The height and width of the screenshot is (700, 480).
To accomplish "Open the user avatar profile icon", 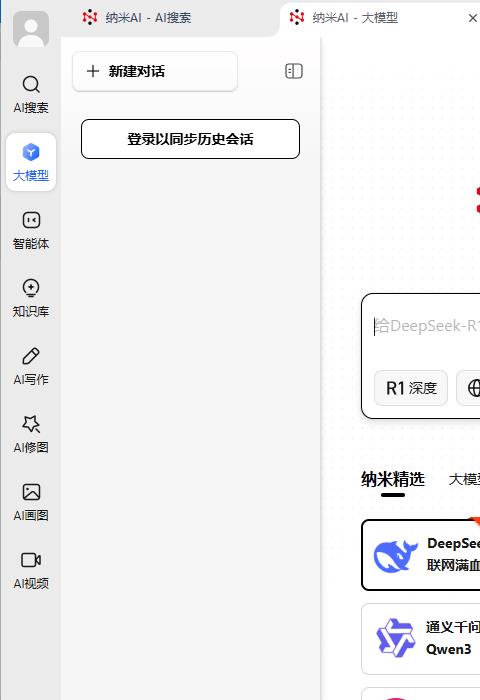I will pos(31,29).
